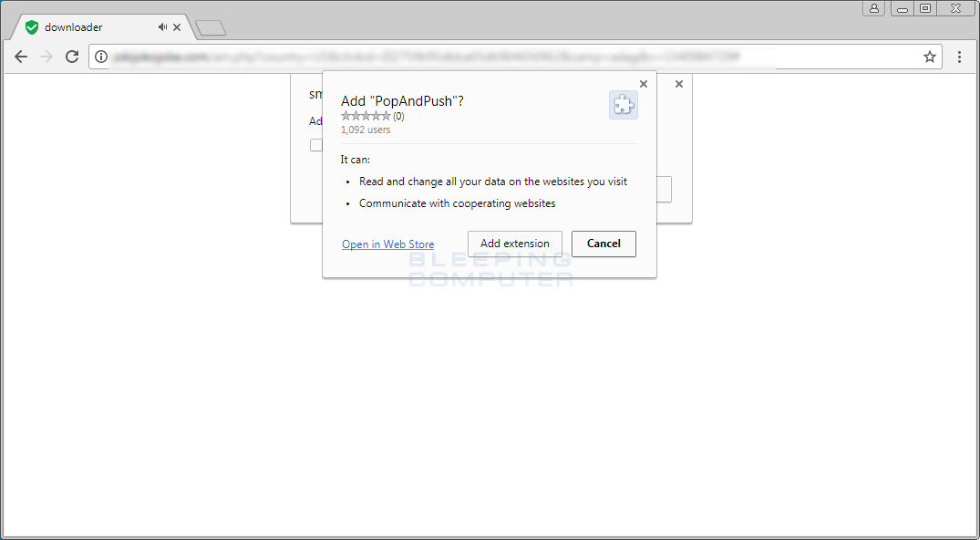Cancel the extension installation
980x540 pixels.
coord(603,244)
